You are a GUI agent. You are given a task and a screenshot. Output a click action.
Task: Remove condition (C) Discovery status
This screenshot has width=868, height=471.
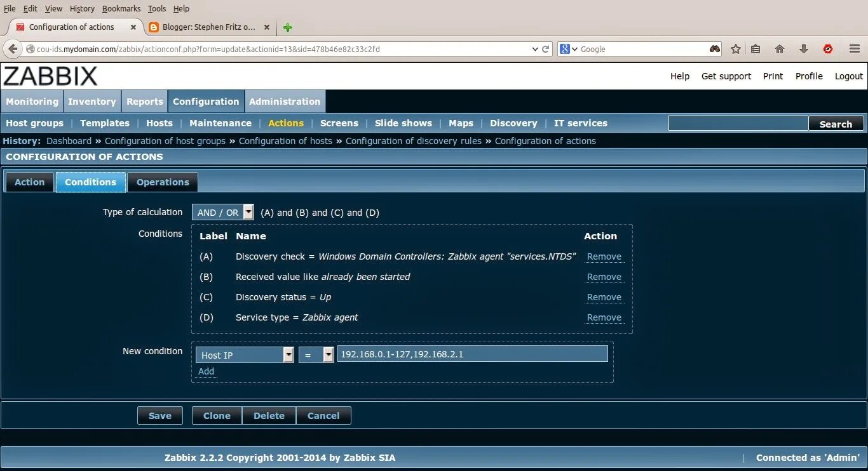click(604, 297)
